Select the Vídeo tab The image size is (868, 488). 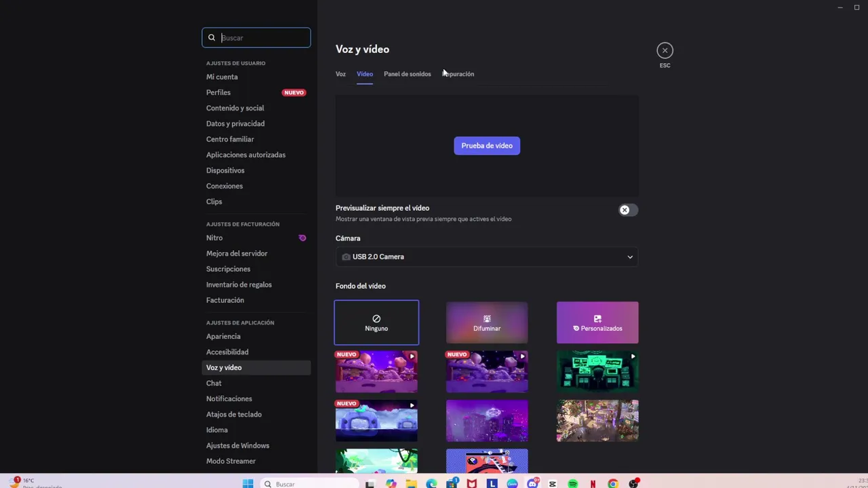pos(365,74)
